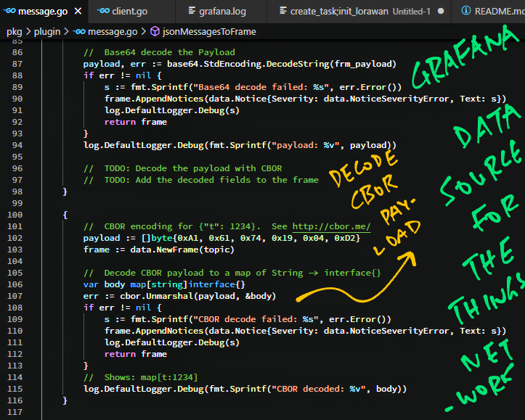The image size is (525, 420).
Task: Click the Go file icon on client.go tab
Action: pos(103,12)
